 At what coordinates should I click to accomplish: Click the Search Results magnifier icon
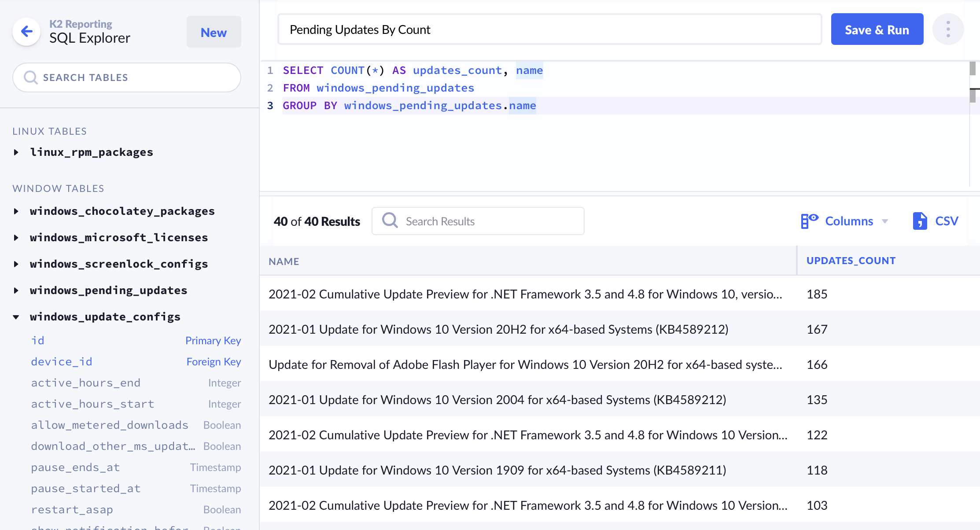[390, 221]
